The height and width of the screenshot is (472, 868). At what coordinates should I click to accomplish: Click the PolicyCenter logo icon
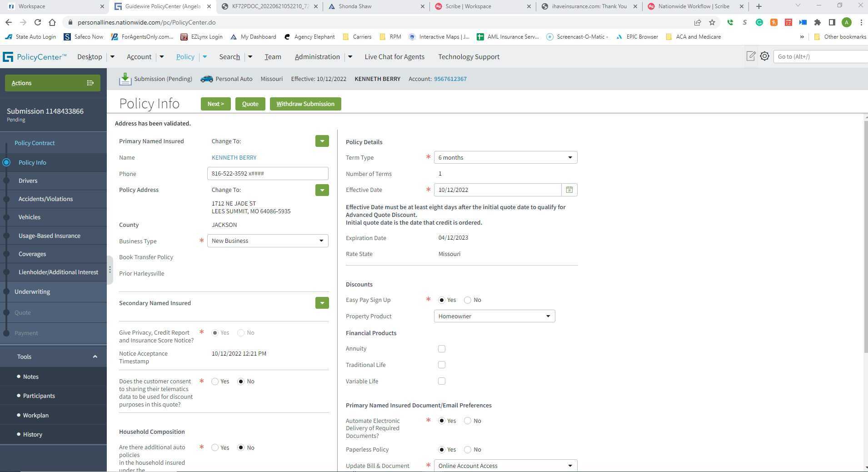click(8, 57)
